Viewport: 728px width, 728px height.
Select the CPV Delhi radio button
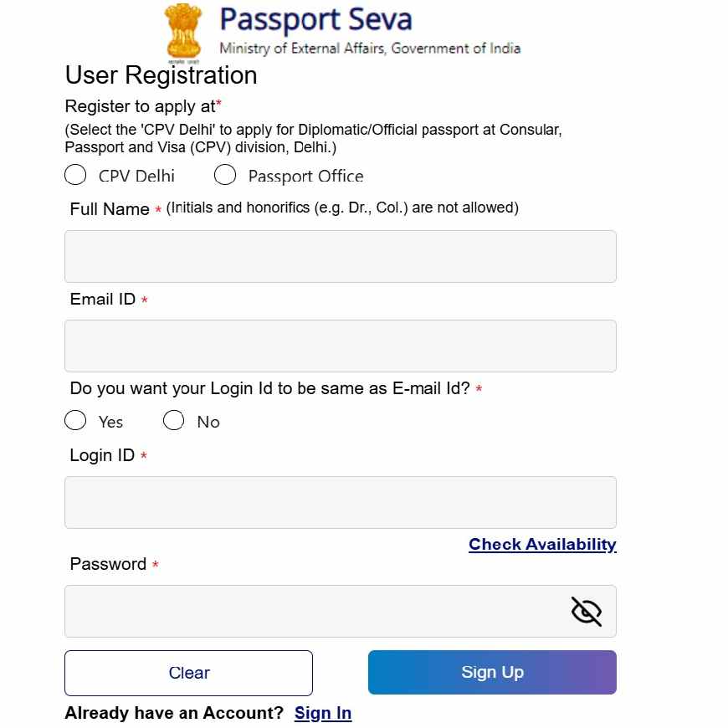[75, 175]
